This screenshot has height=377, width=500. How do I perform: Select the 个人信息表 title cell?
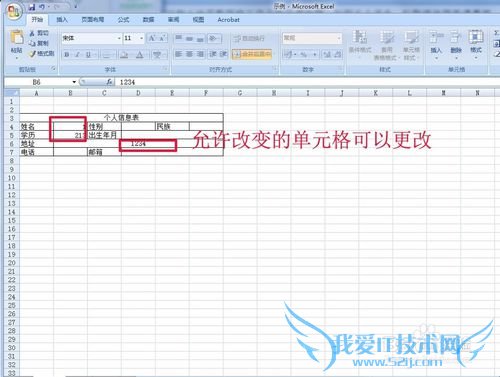(121, 118)
